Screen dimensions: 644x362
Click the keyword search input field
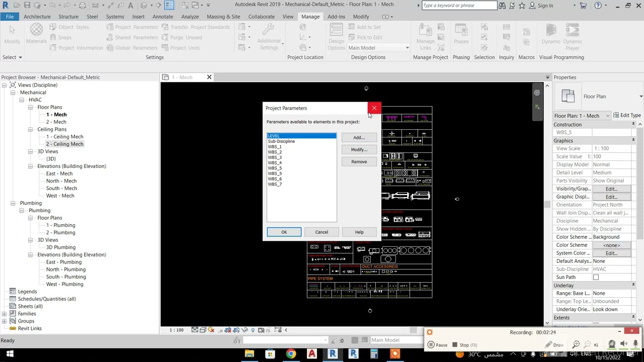pyautogui.click(x=459, y=6)
